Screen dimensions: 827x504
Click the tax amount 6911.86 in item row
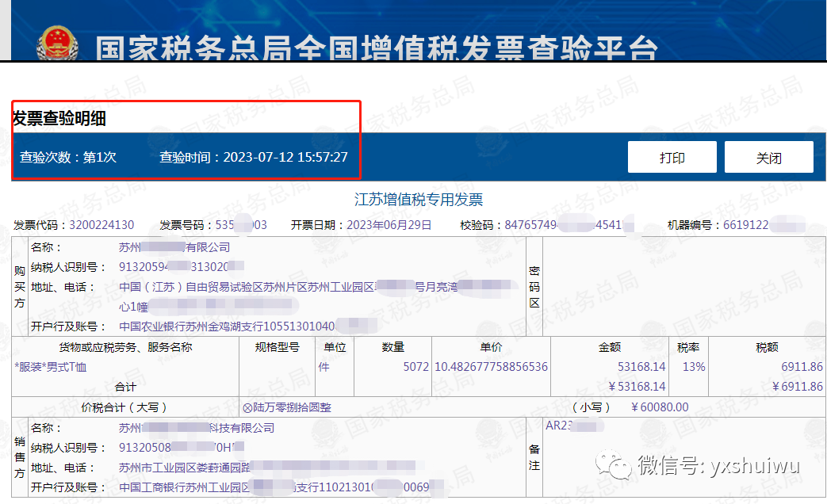(802, 367)
